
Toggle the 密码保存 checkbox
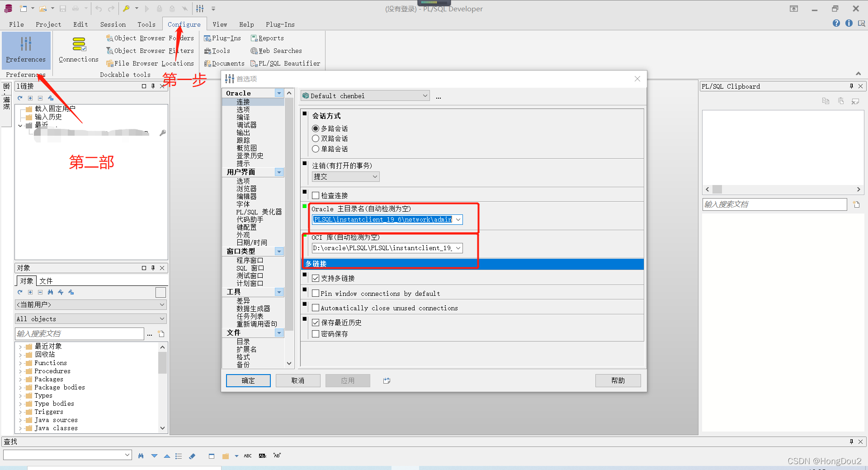click(316, 334)
